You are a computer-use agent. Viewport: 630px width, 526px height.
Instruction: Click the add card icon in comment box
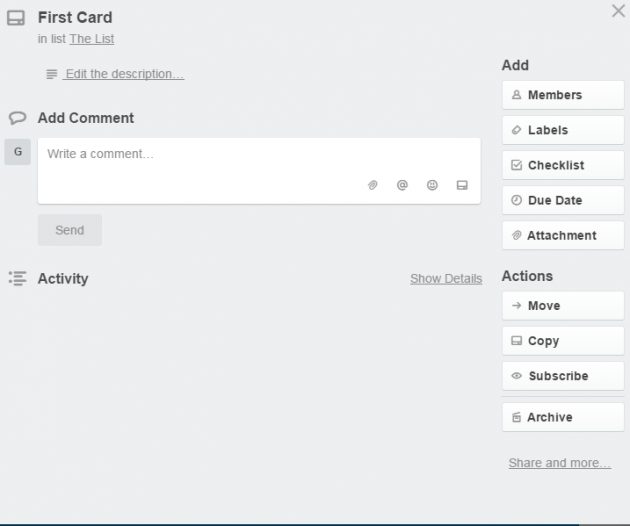pos(462,185)
